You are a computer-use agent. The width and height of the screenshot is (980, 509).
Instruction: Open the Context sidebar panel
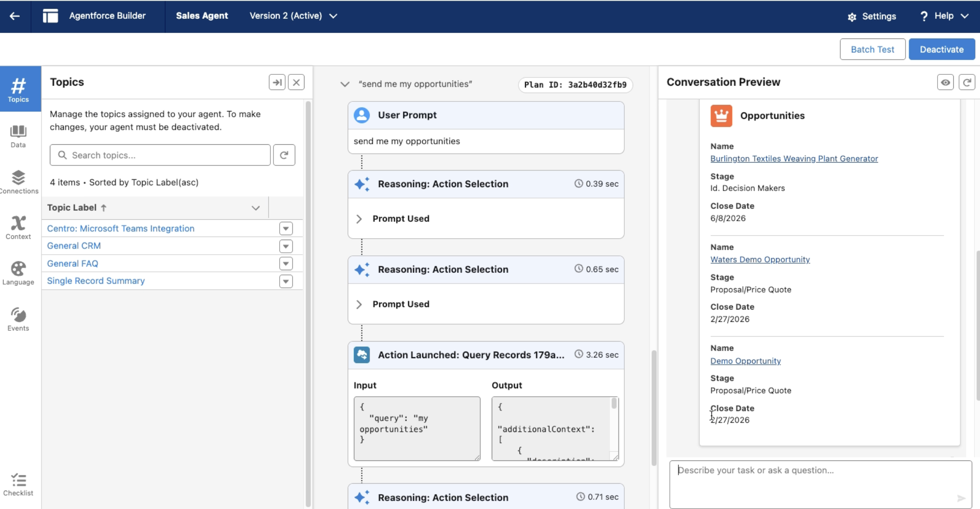click(18, 227)
